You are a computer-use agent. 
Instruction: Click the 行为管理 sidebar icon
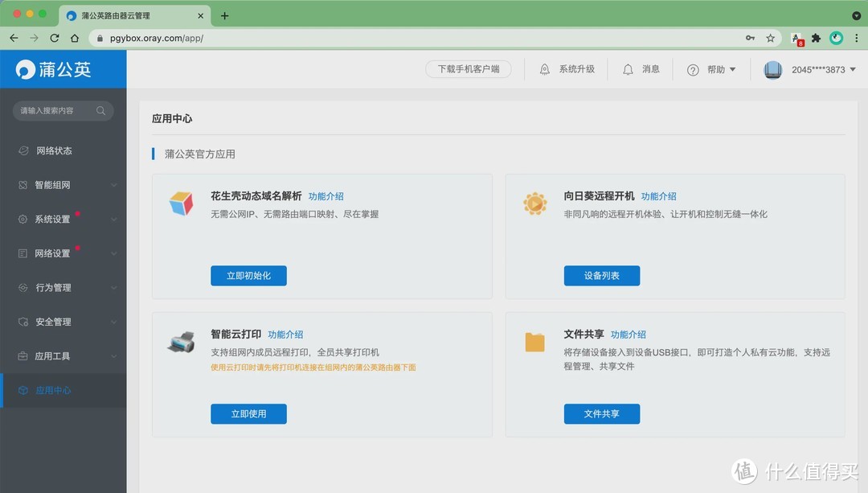tap(23, 287)
